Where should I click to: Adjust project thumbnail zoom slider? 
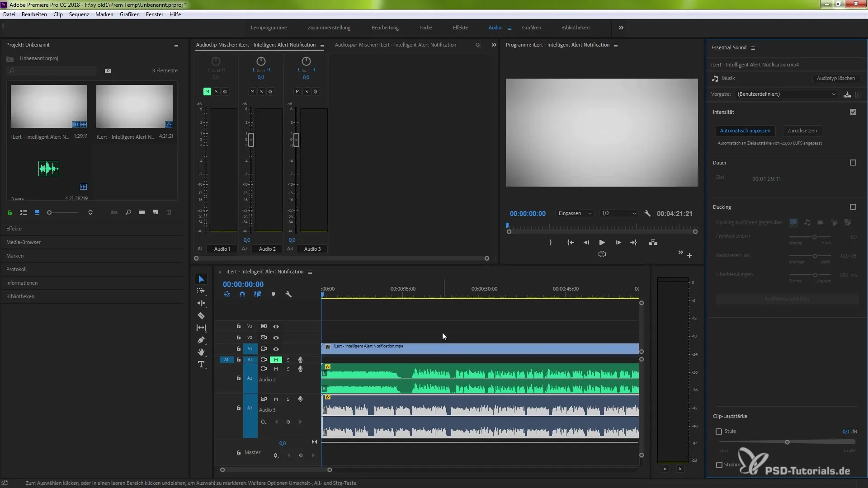[49, 212]
